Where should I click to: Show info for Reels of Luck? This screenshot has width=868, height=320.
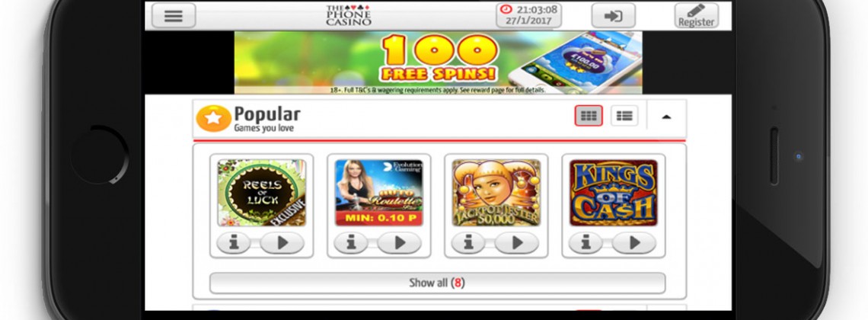pyautogui.click(x=233, y=242)
